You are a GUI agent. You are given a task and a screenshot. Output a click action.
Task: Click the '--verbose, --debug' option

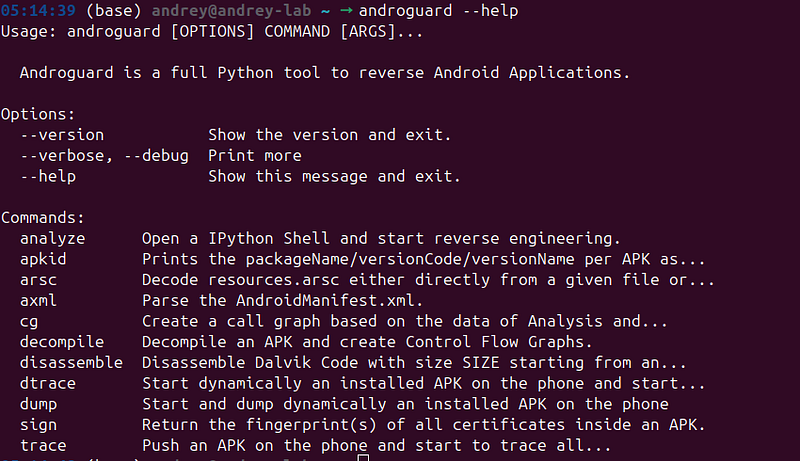[x=104, y=156]
